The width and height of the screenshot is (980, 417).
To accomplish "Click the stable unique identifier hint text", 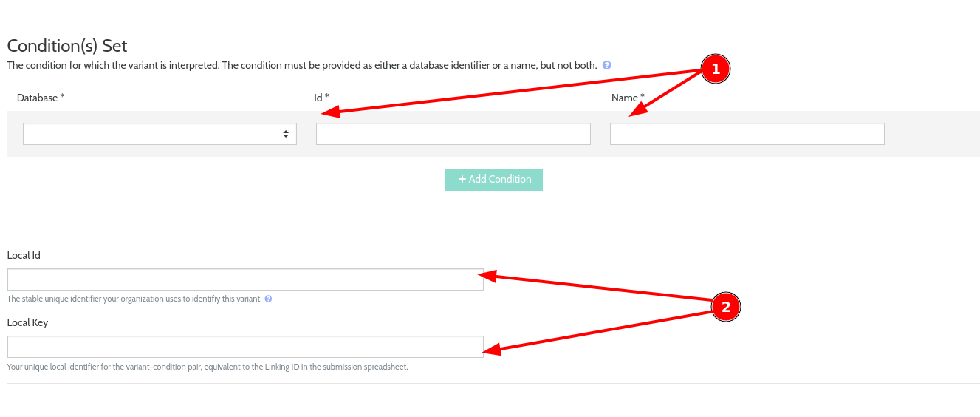I will tap(134, 299).
